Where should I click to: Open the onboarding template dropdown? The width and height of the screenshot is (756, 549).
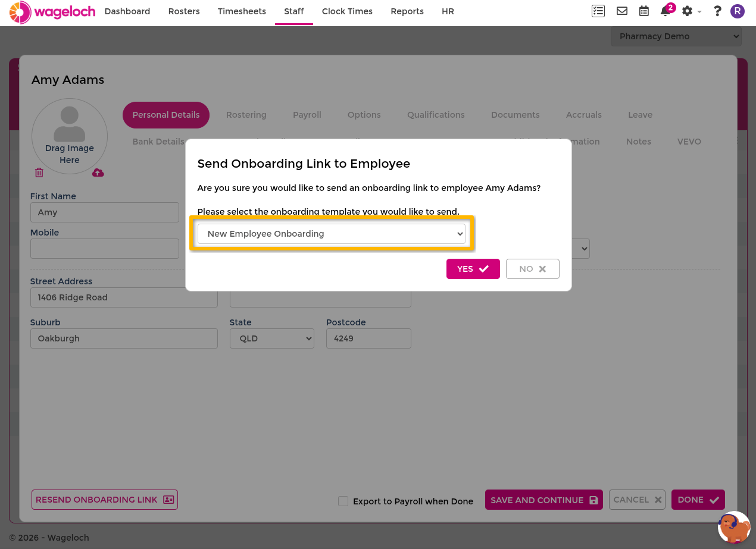click(x=332, y=234)
